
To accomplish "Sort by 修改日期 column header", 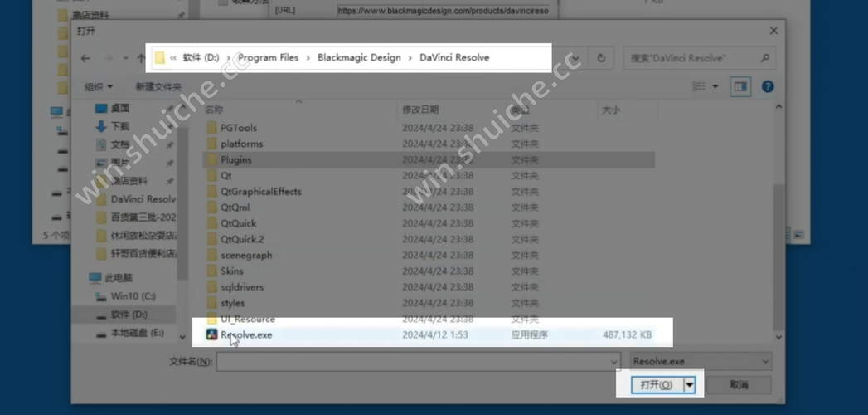I will pyautogui.click(x=420, y=110).
